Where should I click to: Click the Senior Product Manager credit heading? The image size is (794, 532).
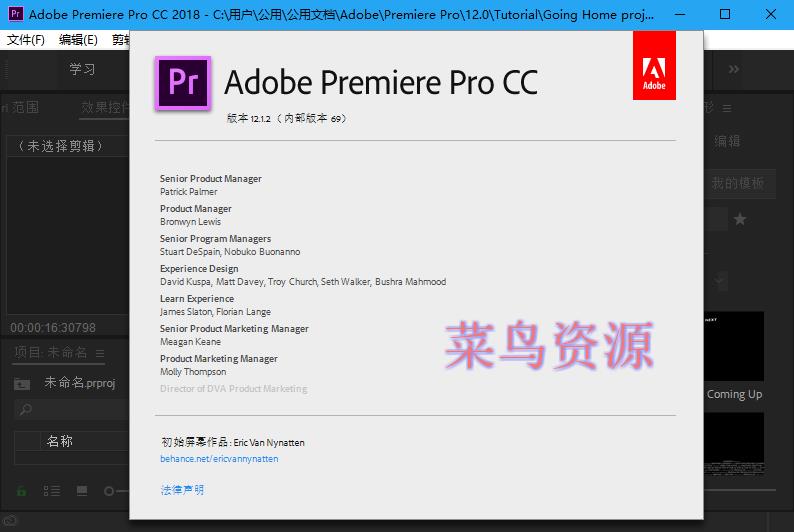click(x=211, y=179)
